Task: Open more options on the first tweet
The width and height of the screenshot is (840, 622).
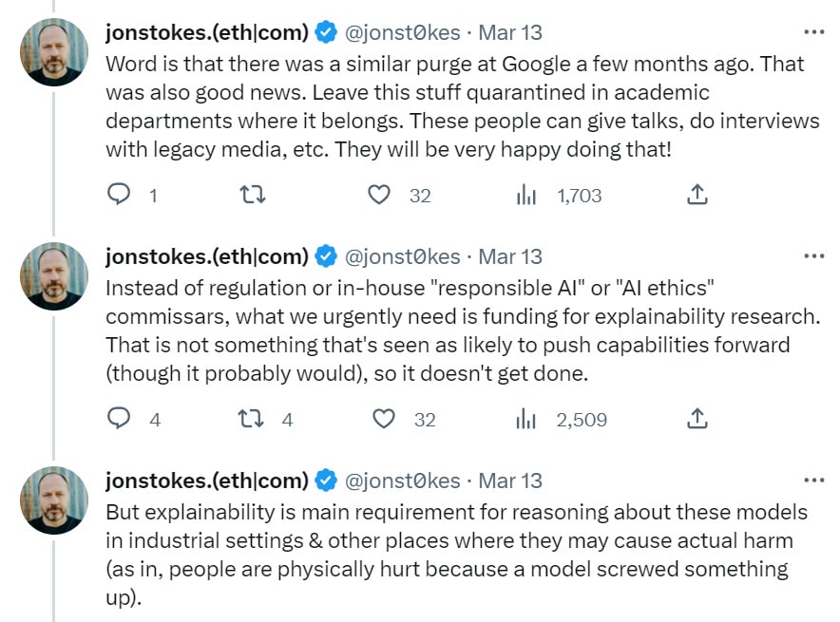Action: [x=814, y=32]
